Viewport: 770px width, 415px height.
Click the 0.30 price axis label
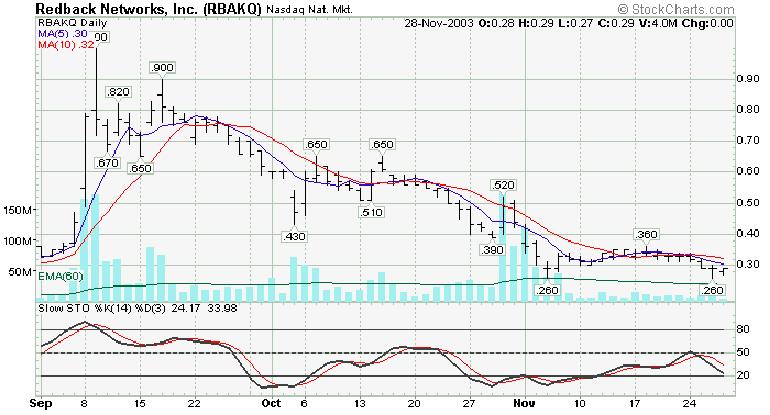[748, 264]
